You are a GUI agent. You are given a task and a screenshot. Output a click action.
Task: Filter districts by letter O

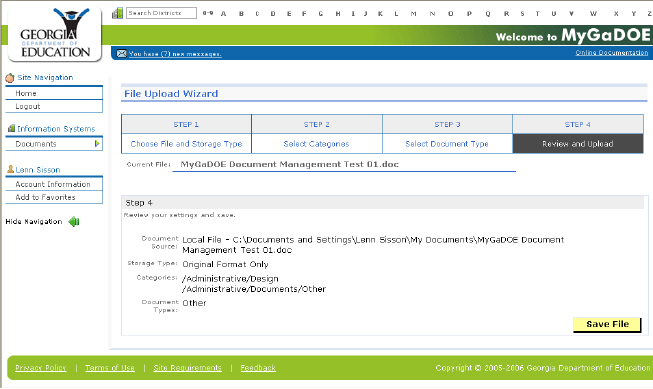click(451, 14)
